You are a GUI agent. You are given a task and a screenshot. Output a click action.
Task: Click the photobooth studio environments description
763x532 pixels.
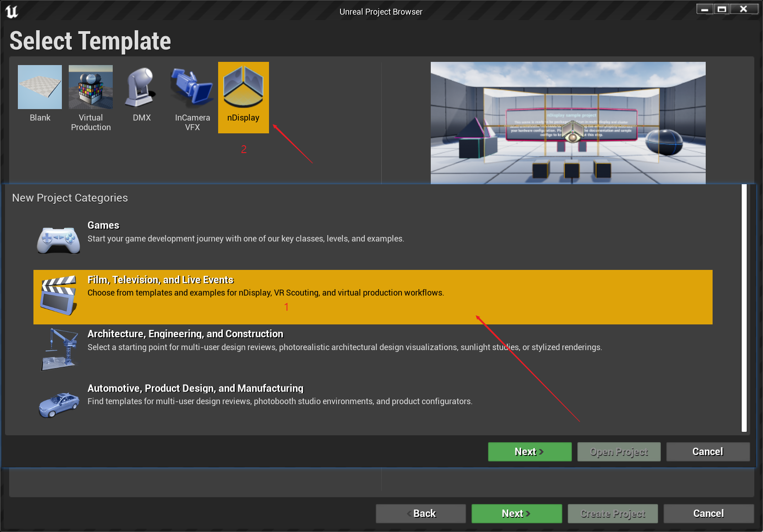(x=280, y=401)
